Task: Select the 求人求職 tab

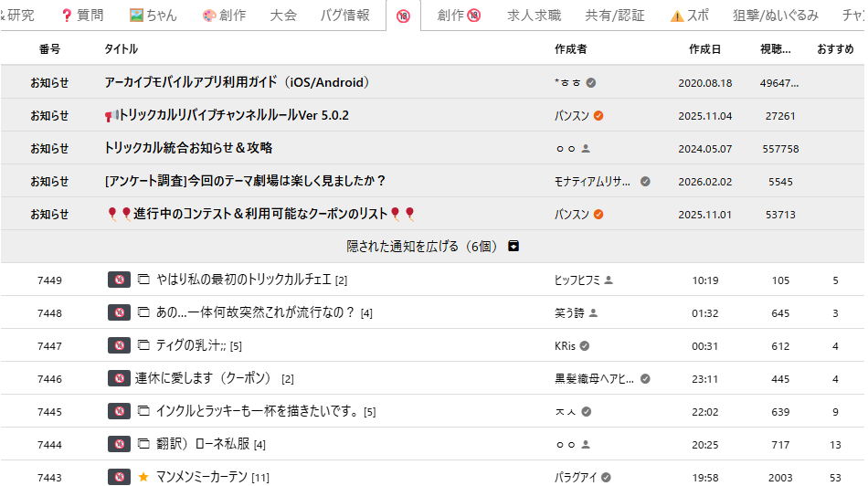Action: point(535,16)
